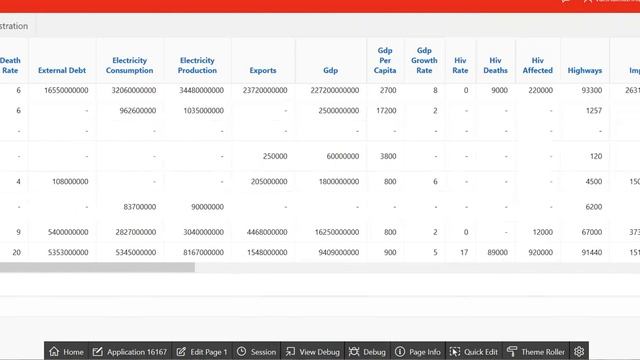Click the horizontal scrollbar thumb under the table

(x=97, y=267)
